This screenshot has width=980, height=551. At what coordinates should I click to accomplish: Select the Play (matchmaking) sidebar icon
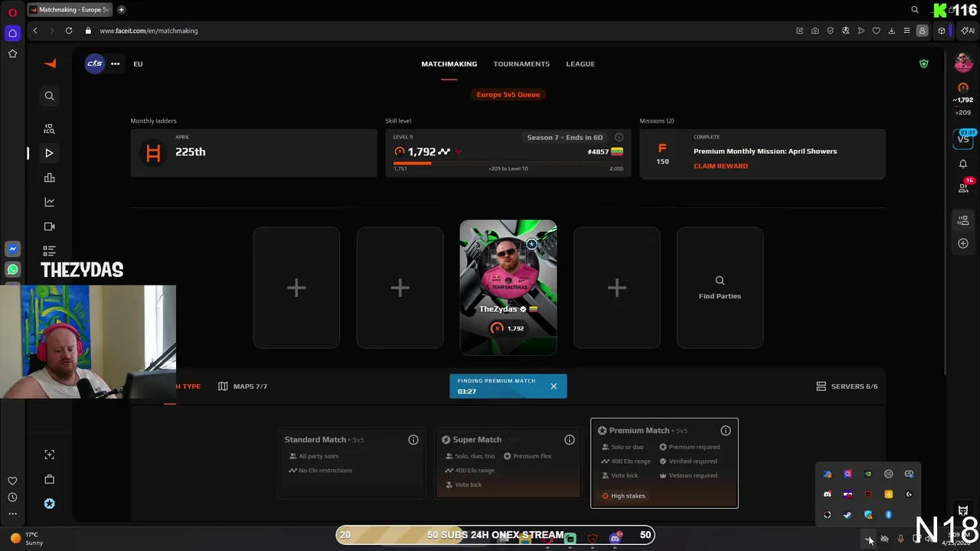tap(49, 153)
